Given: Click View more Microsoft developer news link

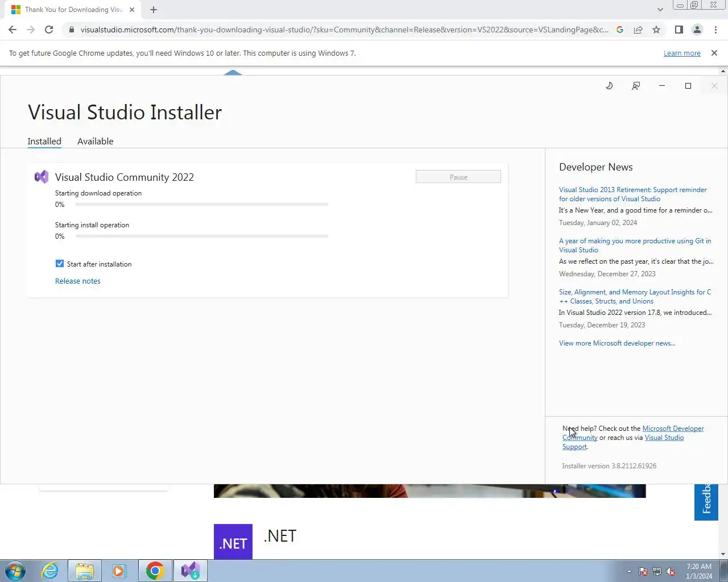Looking at the screenshot, I should [x=617, y=343].
